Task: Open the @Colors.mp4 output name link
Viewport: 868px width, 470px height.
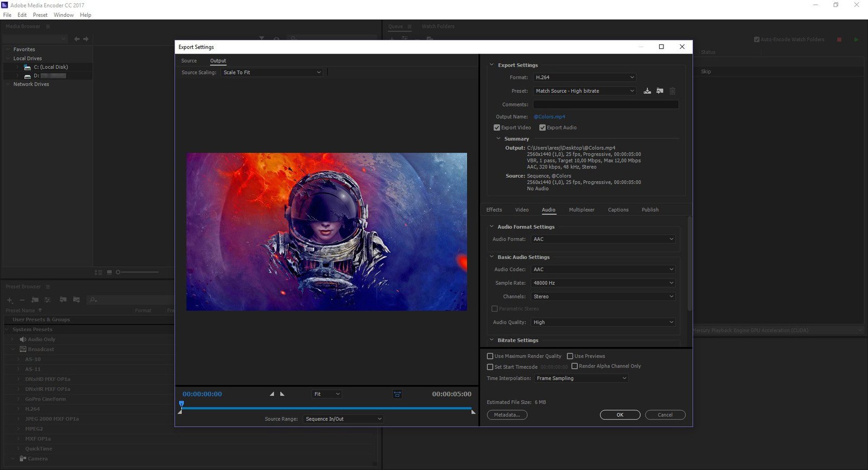Action: point(549,117)
